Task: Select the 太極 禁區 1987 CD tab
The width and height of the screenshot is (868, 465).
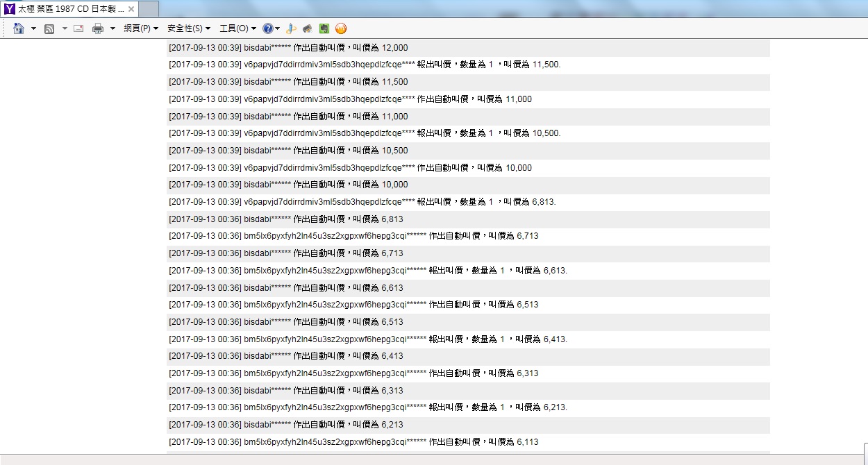Action: click(x=69, y=9)
